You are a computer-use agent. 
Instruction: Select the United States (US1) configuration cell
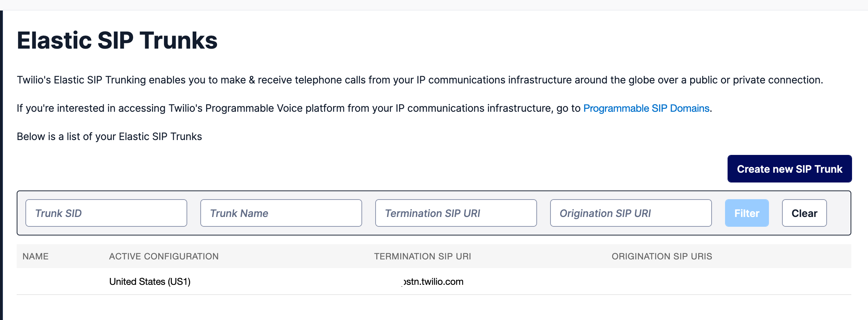tap(150, 282)
